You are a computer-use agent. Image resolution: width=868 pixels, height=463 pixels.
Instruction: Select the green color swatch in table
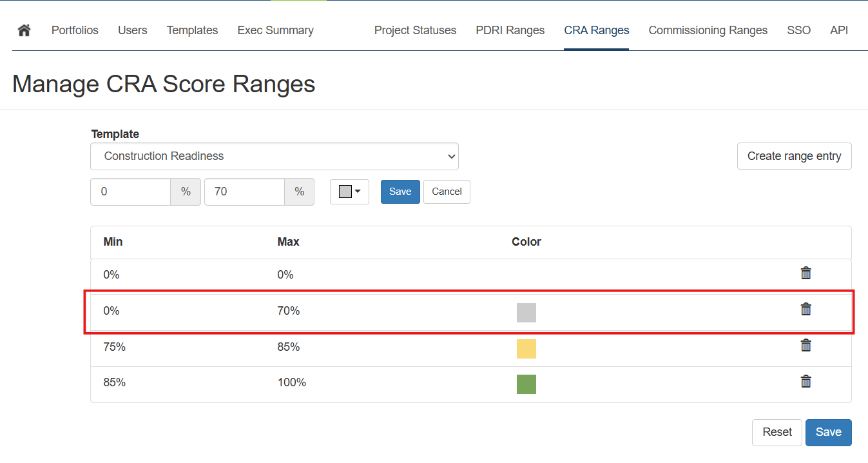click(x=526, y=384)
